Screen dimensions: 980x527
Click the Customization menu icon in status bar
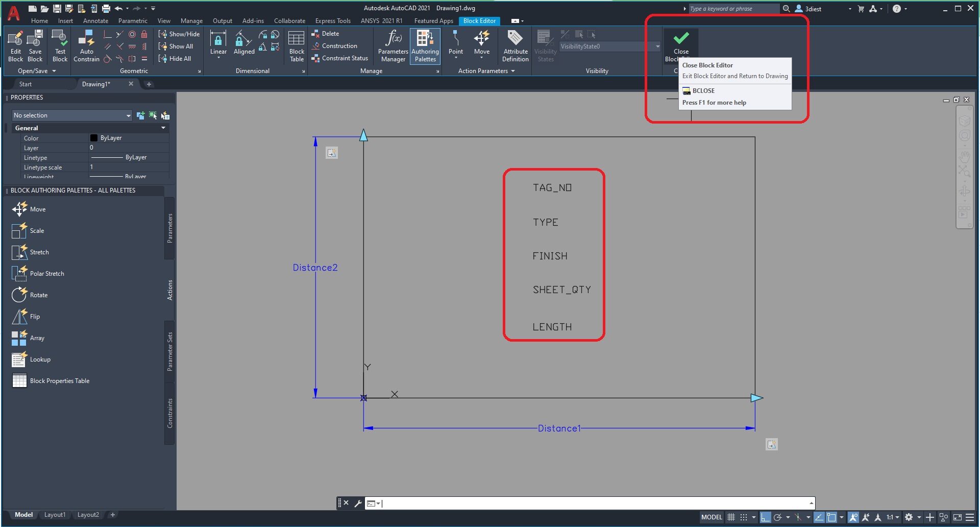(970, 517)
